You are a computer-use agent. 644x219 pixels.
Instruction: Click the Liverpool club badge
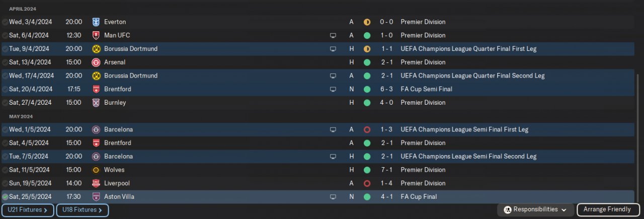(x=96, y=183)
